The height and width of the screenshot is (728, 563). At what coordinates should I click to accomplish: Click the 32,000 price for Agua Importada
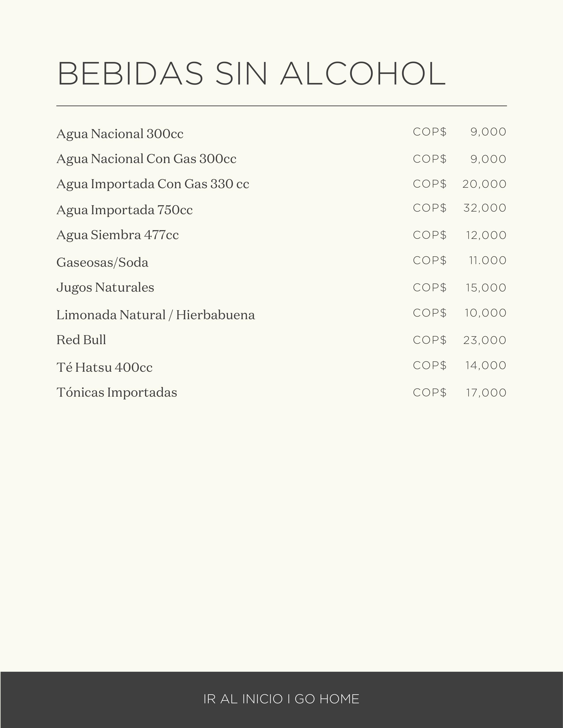click(x=485, y=208)
